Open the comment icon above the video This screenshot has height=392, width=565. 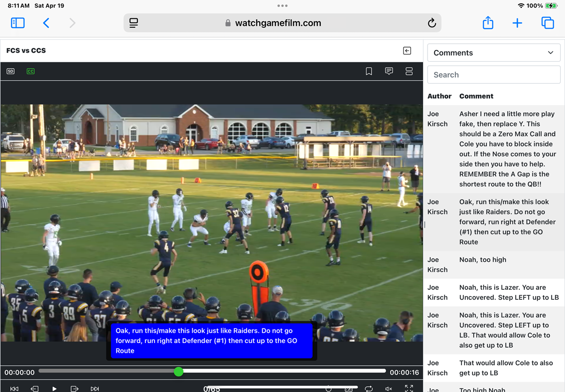pos(389,71)
